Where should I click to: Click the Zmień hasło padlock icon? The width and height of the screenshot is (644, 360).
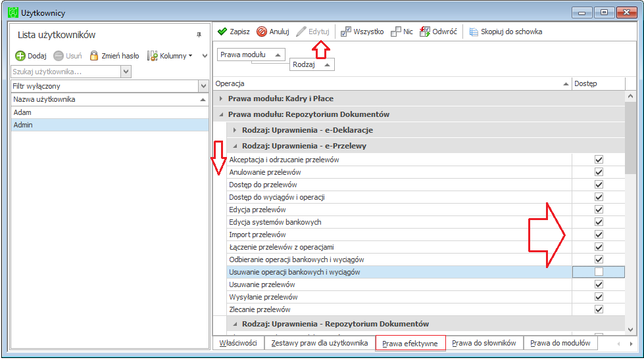94,56
